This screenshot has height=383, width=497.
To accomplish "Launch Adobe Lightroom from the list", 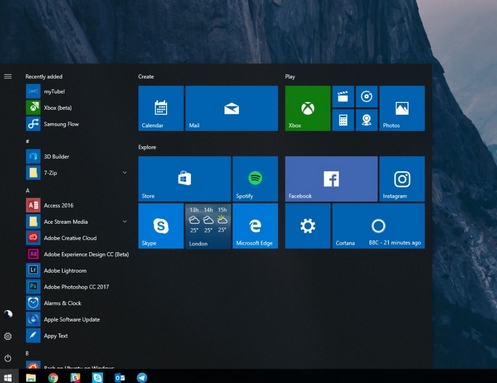I will click(x=77, y=270).
